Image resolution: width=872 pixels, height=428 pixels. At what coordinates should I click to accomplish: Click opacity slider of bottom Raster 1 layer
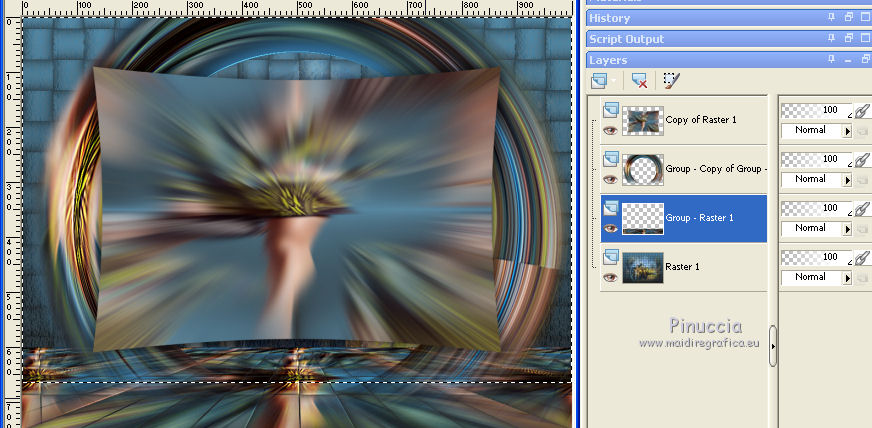816,257
